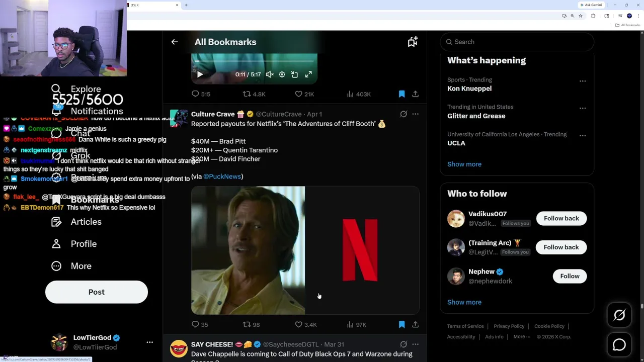Open the bookmark folders icon in the header
Viewport: 644px width, 362px height.
tap(413, 42)
